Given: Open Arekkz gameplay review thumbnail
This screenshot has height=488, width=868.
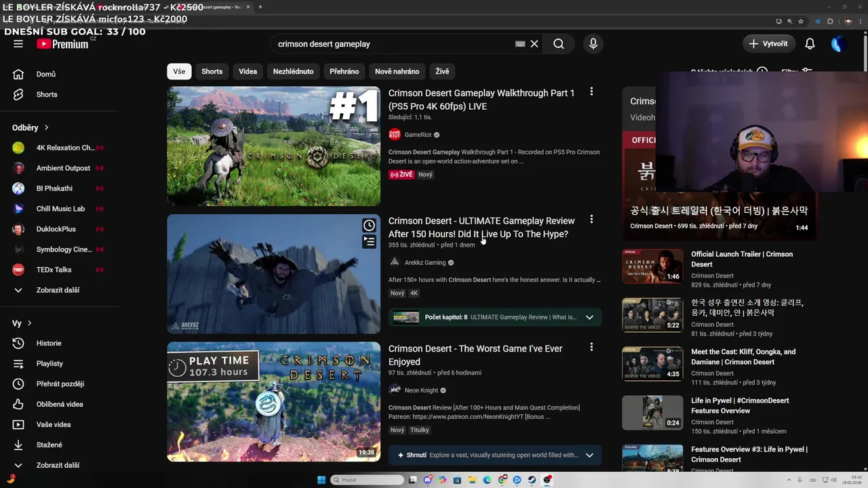Looking at the screenshot, I should click(x=274, y=274).
